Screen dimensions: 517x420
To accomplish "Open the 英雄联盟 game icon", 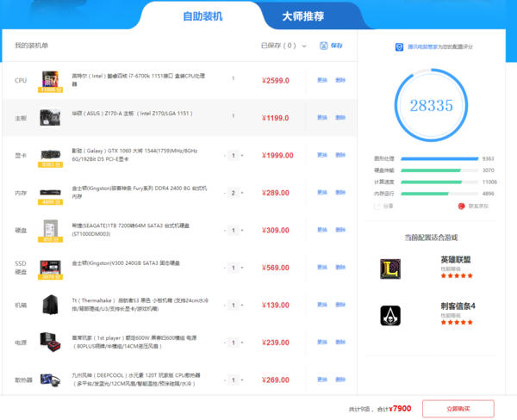I will click(x=390, y=268).
